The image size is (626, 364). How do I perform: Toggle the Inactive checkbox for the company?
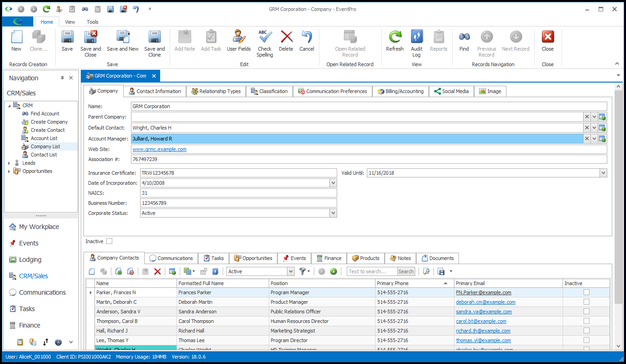pos(109,241)
